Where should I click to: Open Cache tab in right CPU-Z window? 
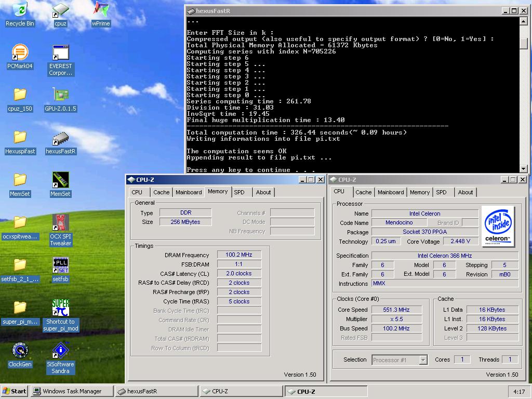pyautogui.click(x=363, y=192)
